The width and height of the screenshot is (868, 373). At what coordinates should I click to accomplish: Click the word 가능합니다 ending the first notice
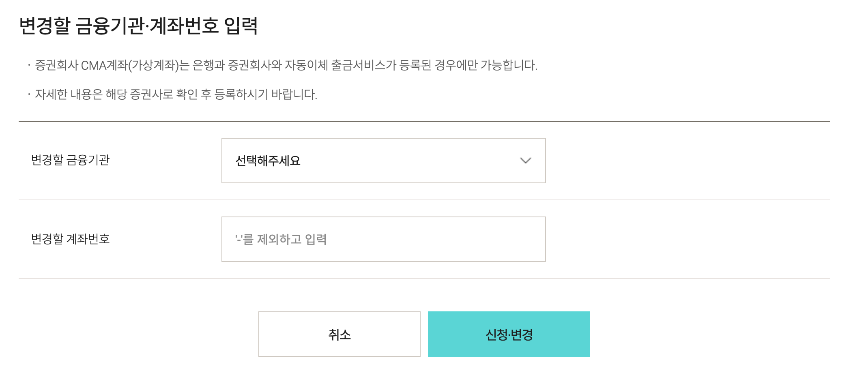[509, 65]
